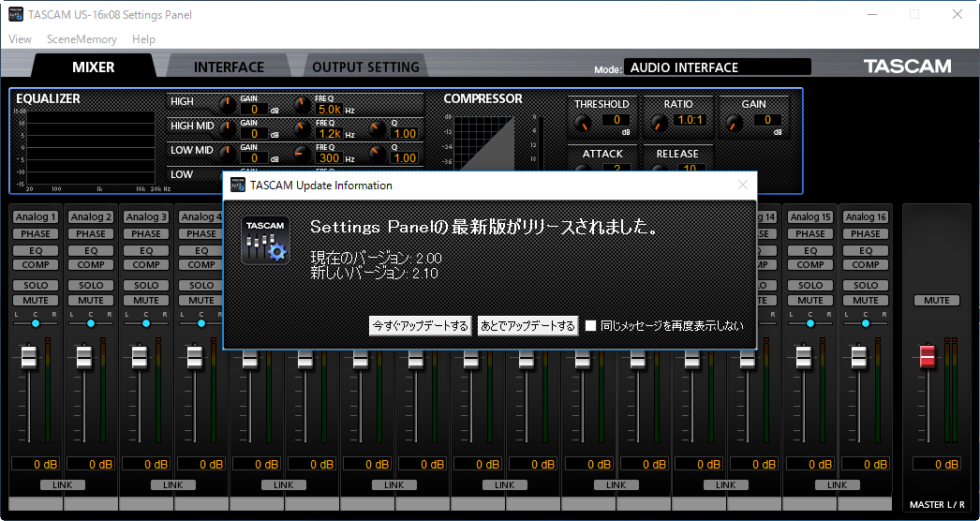980x521 pixels.
Task: Toggle LINK for Analog 15 and 16
Action: click(x=837, y=484)
